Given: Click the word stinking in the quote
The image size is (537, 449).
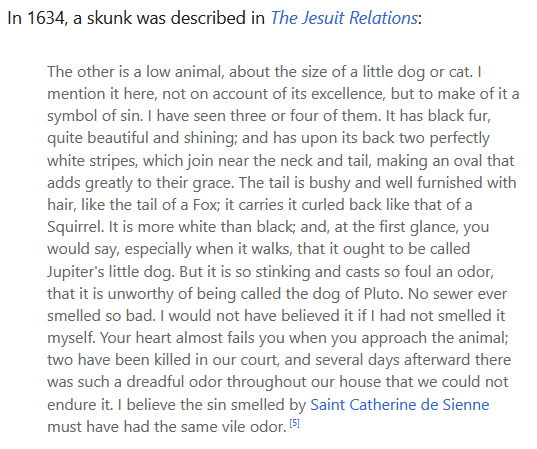Looking at the screenshot, I should pyautogui.click(x=283, y=272).
